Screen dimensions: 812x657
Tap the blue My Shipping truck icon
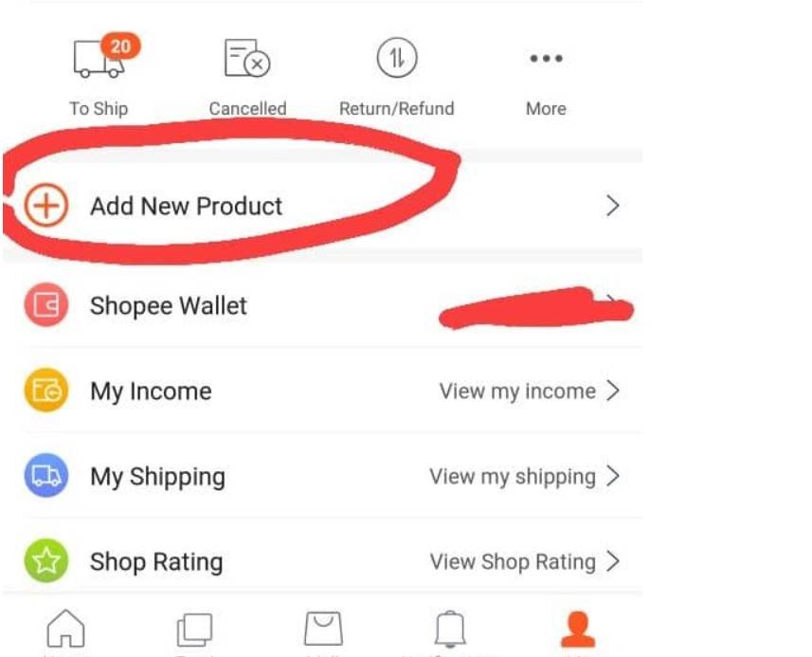pyautogui.click(x=46, y=476)
